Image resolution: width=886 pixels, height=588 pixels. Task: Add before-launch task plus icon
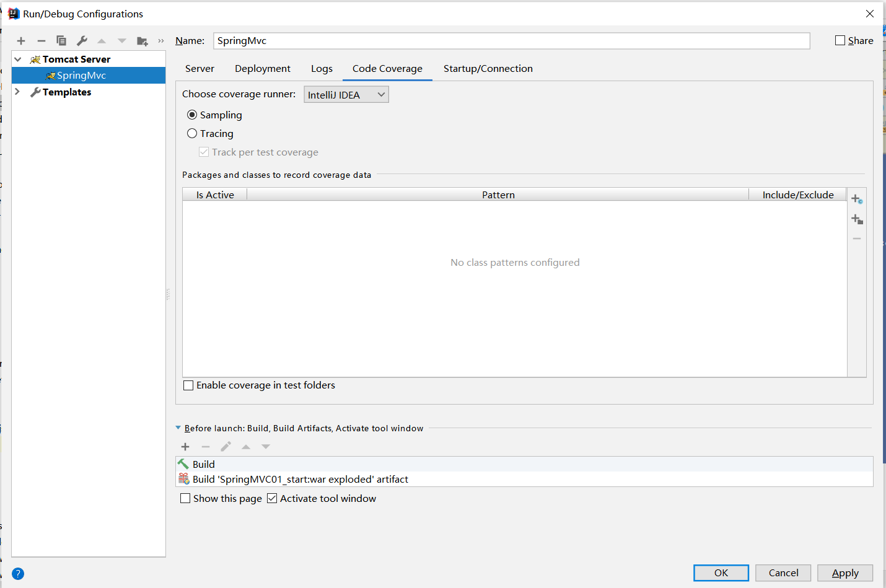click(185, 447)
